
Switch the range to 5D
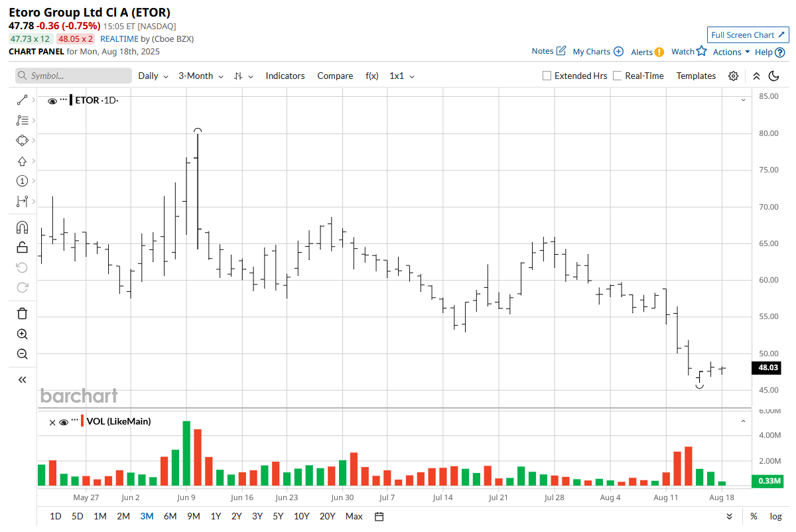point(78,516)
